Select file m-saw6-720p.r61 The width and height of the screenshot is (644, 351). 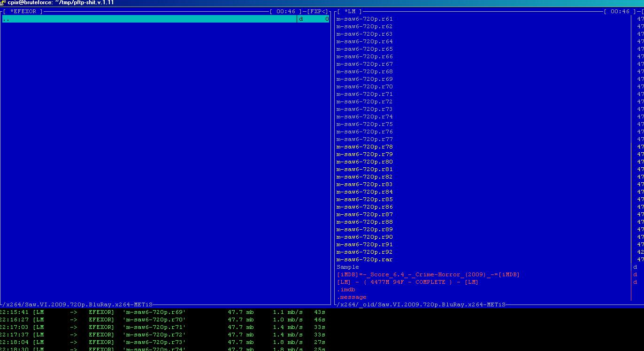(364, 19)
